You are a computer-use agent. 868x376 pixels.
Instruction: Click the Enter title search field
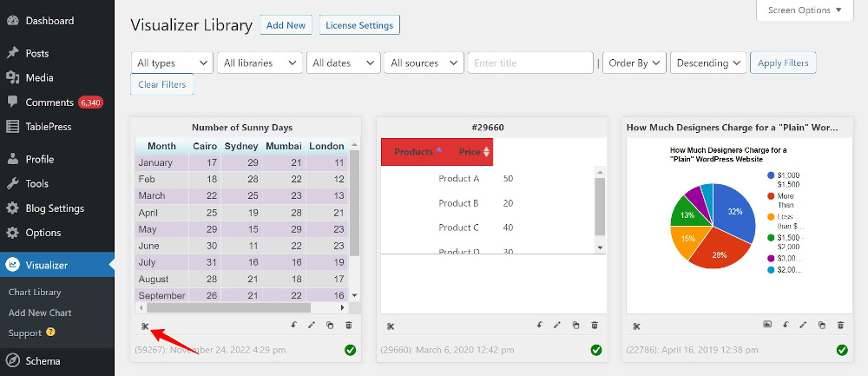click(529, 63)
